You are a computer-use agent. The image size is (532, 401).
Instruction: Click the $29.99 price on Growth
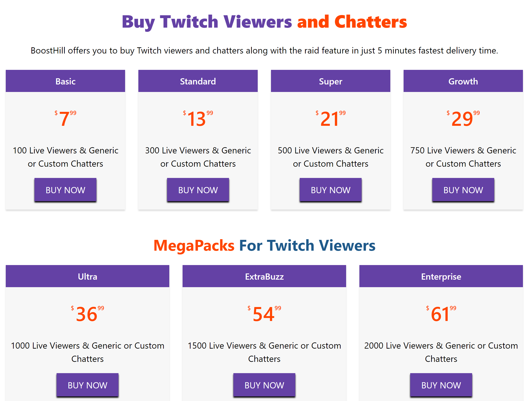[463, 118]
